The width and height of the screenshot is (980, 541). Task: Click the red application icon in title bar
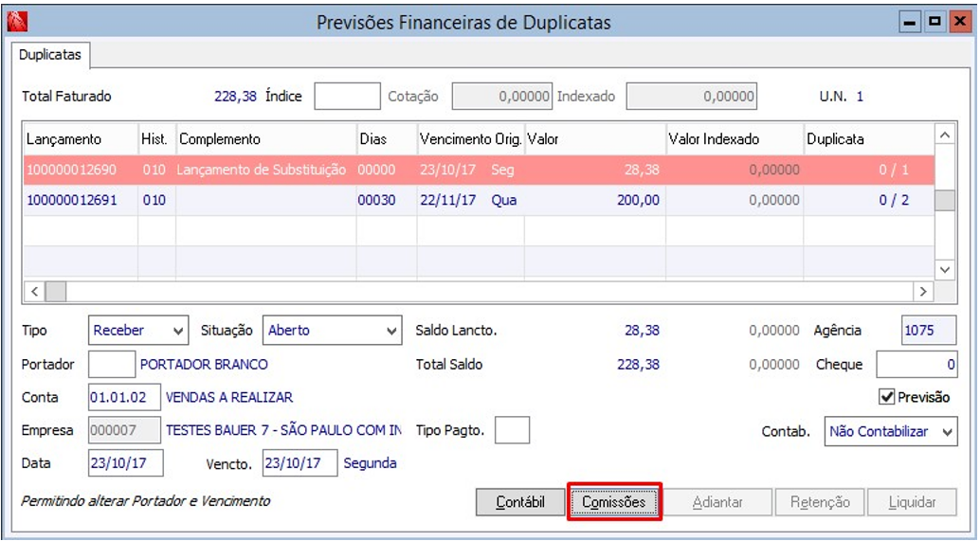[x=17, y=22]
